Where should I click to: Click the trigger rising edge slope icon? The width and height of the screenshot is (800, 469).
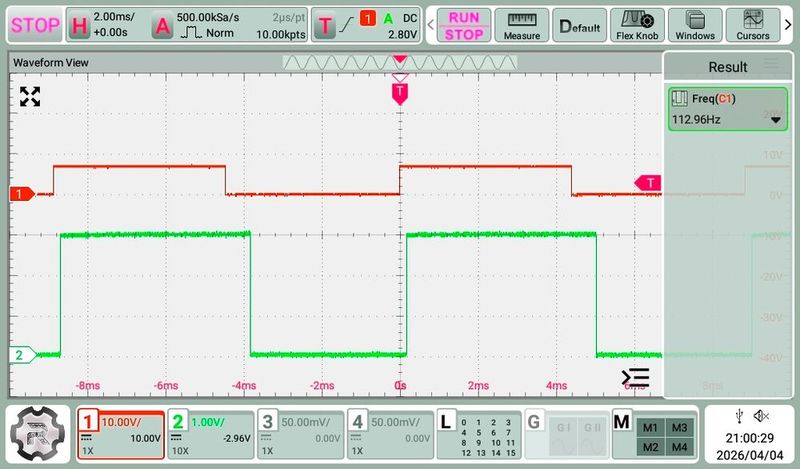346,23
